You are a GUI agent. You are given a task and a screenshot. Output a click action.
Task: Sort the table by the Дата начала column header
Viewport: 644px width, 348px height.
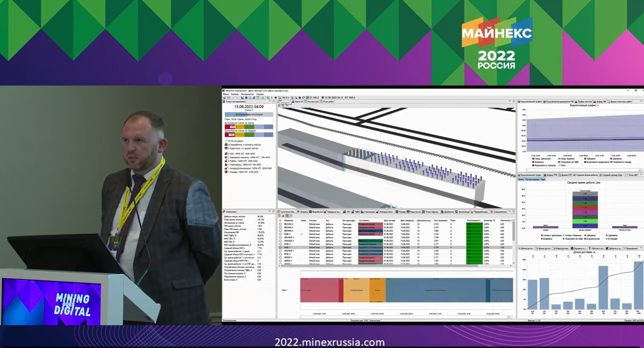tap(390, 220)
